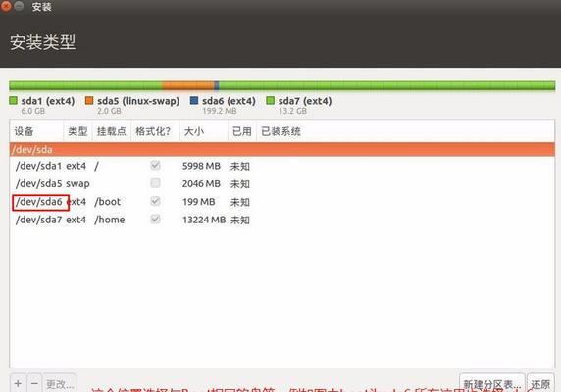561x392 pixels.
Task: Click the 新建分区表... button
Action: (492, 383)
